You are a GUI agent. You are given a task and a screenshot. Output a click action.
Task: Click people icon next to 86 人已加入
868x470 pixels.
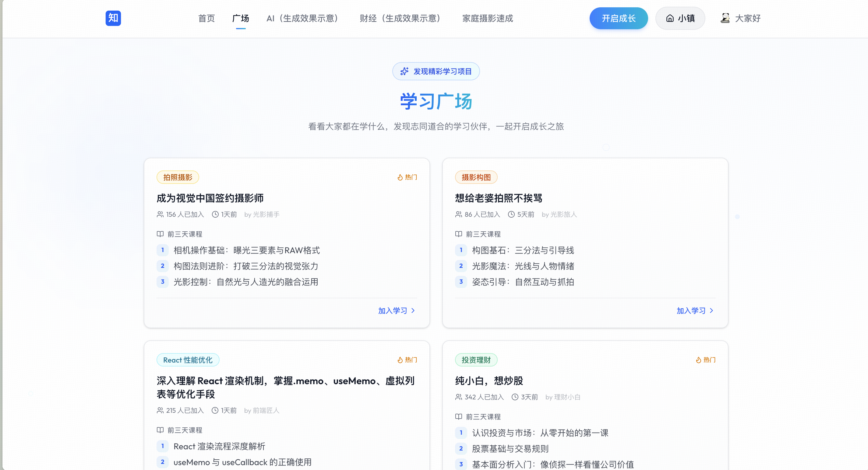pos(459,215)
